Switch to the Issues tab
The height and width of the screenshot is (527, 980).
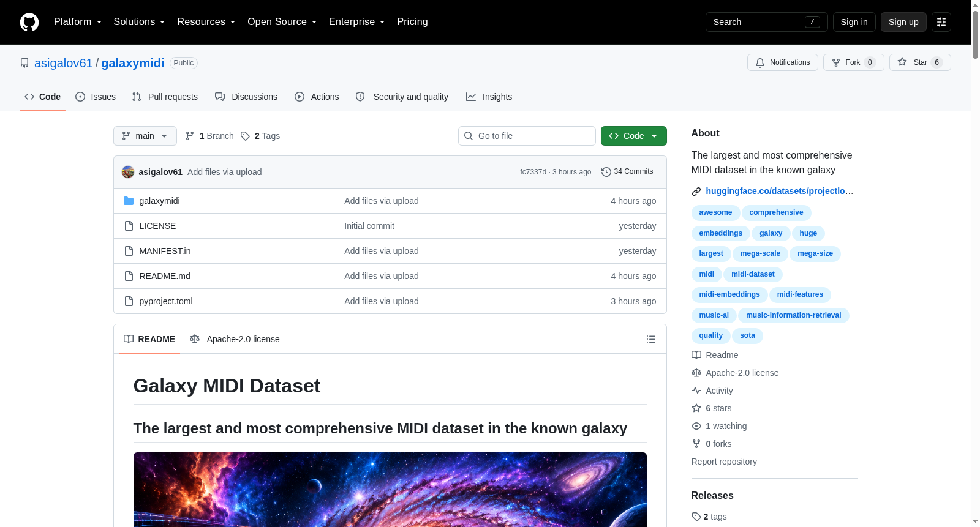[96, 97]
